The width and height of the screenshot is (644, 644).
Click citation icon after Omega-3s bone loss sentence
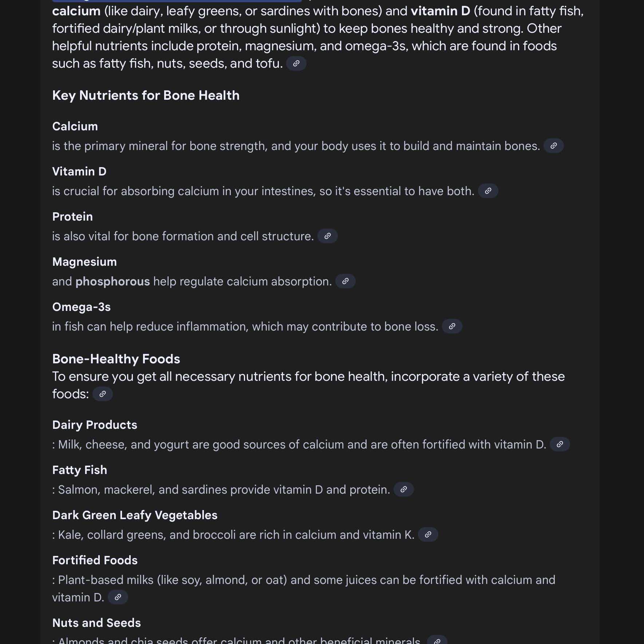coord(452,326)
